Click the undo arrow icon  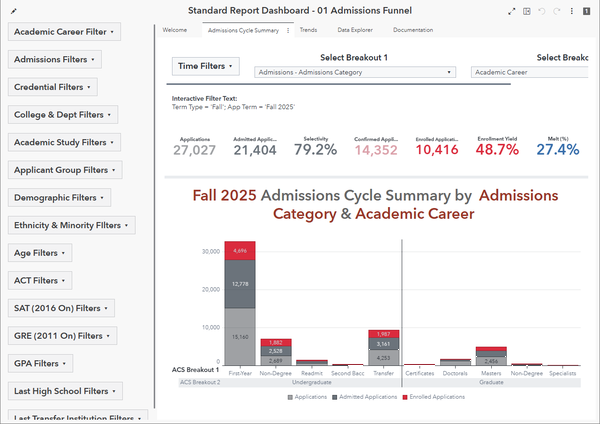tap(541, 11)
